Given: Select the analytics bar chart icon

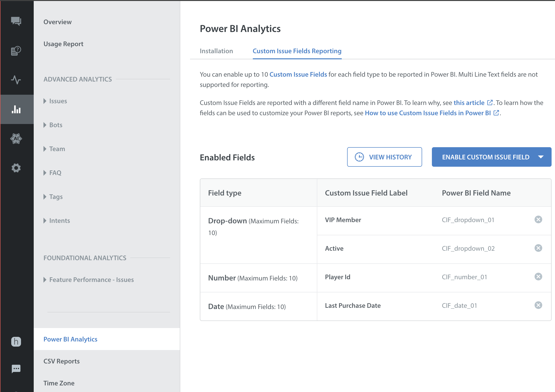Looking at the screenshot, I should click(x=16, y=109).
